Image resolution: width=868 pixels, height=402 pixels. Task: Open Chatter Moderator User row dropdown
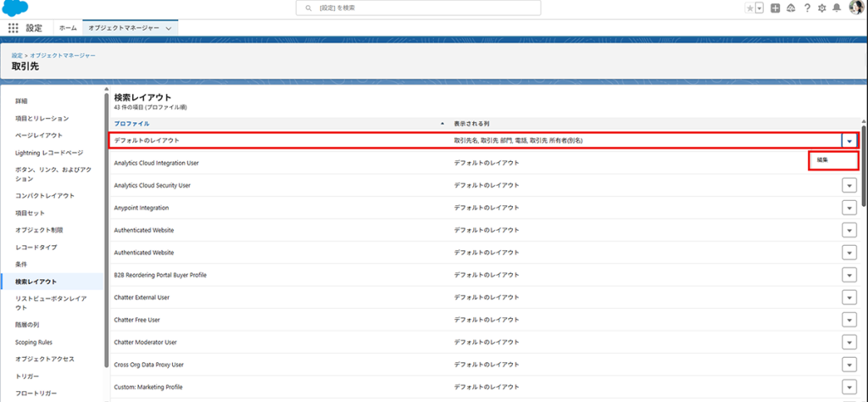pos(849,342)
